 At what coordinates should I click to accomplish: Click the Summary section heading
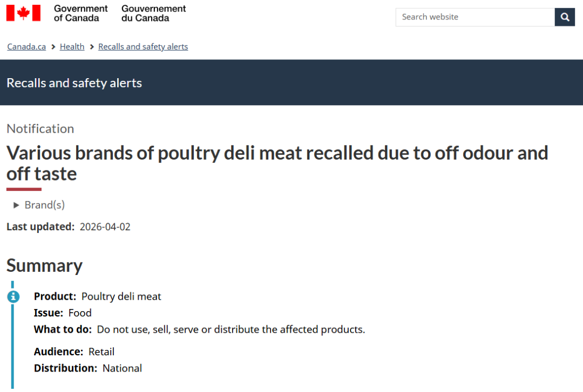coord(44,265)
